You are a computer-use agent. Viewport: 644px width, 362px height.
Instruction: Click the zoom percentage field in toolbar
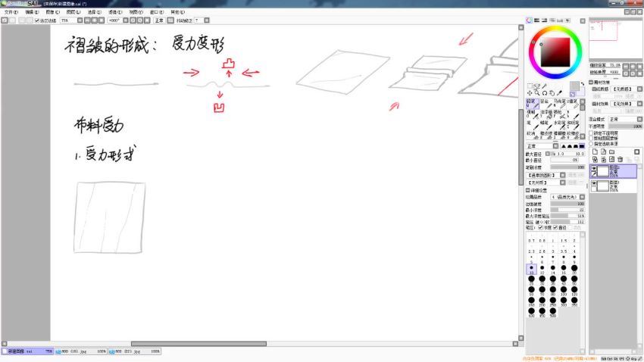point(67,20)
